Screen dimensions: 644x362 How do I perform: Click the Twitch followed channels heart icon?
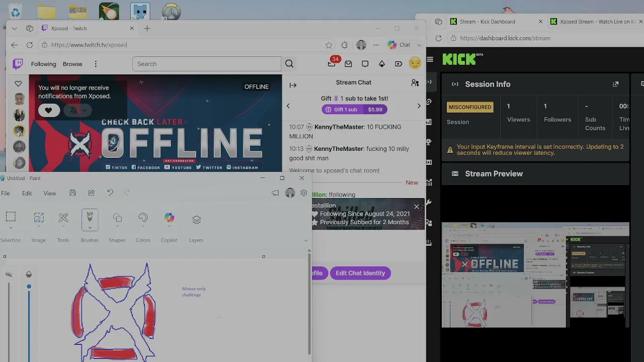(18, 83)
